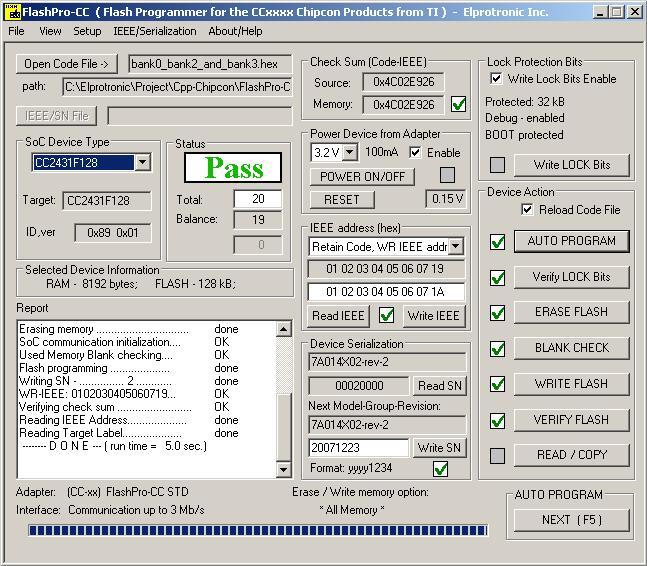
Task: Click the read serial number field 00020000
Action: click(x=359, y=386)
